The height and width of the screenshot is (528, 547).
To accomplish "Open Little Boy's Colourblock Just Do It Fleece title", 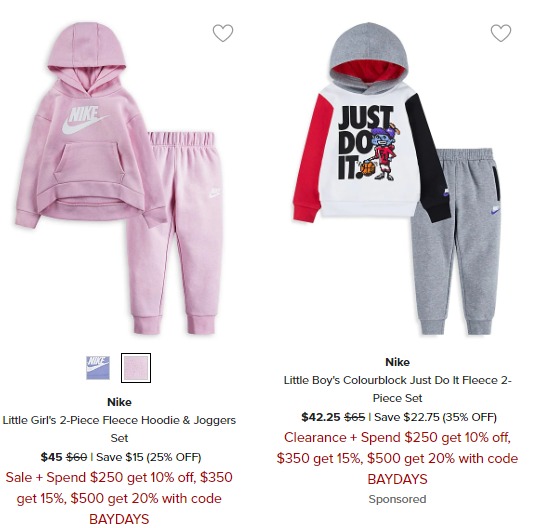I will pyautogui.click(x=397, y=389).
